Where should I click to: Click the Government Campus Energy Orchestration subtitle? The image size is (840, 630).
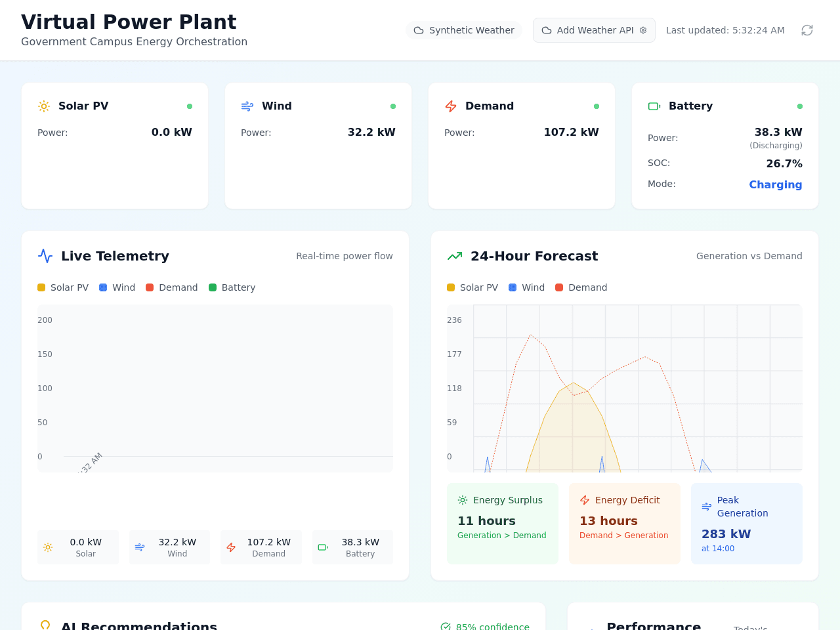tap(134, 42)
